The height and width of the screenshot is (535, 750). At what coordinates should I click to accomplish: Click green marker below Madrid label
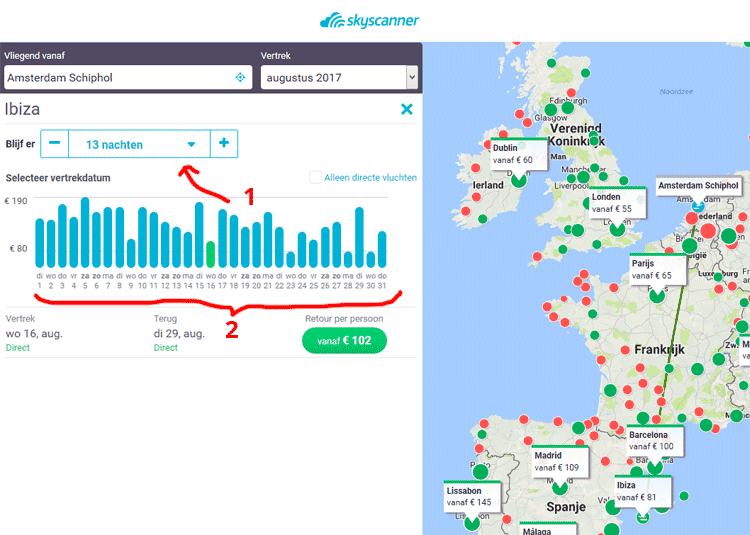pos(560,488)
